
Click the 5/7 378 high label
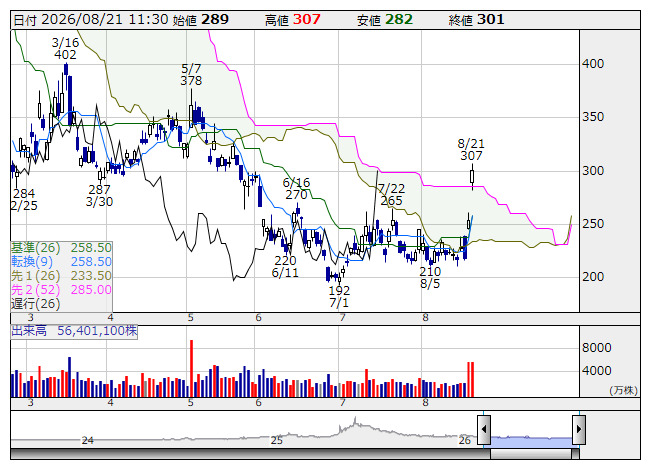pos(191,75)
